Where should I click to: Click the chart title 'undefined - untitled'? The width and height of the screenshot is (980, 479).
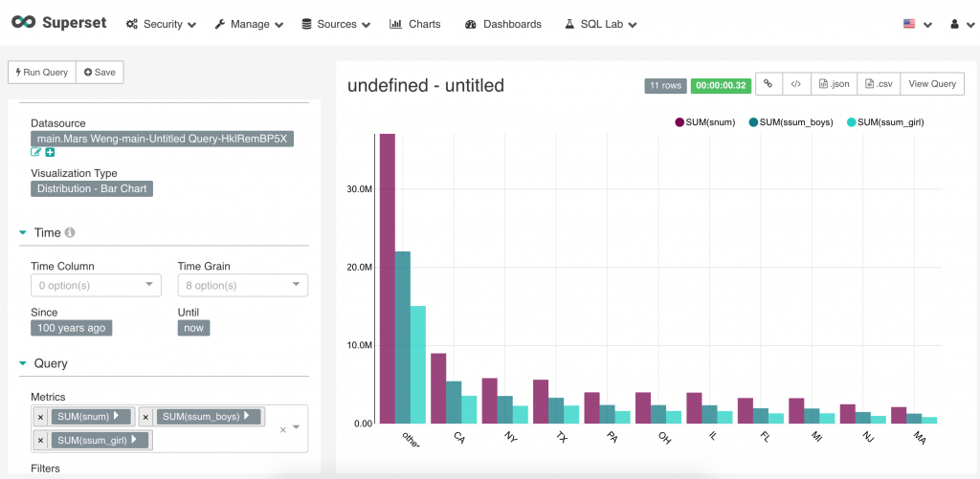[426, 85]
